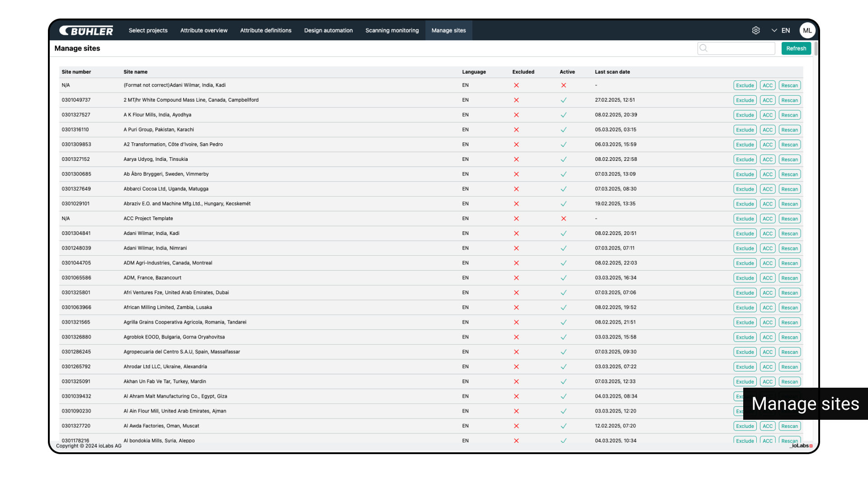Go to Attribute definitions tab
The height and width of the screenshot is (488, 868).
266,30
